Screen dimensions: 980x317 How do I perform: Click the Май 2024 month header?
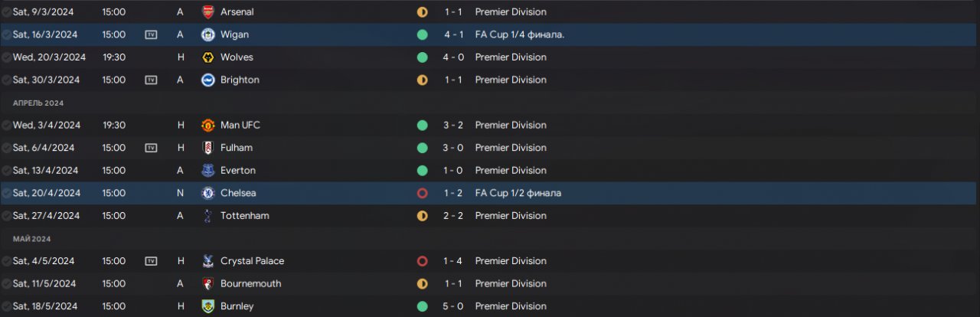point(31,239)
